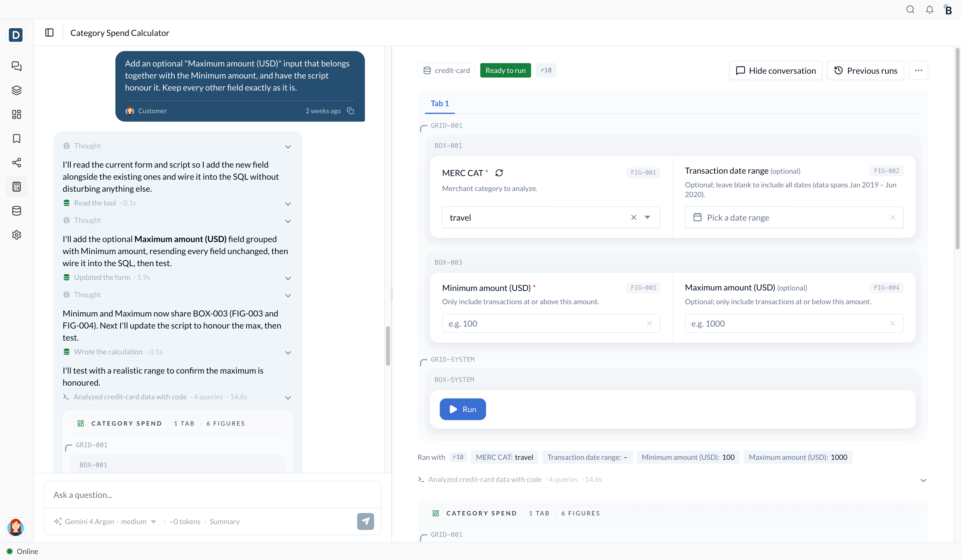The height and width of the screenshot is (560, 961).
Task: Open the database icon in sidebar
Action: (16, 211)
